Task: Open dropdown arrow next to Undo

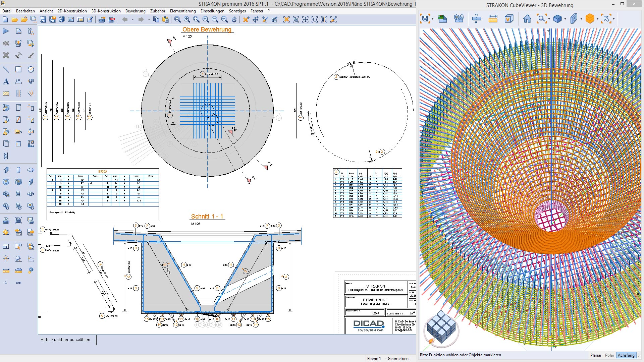Action: tap(132, 20)
